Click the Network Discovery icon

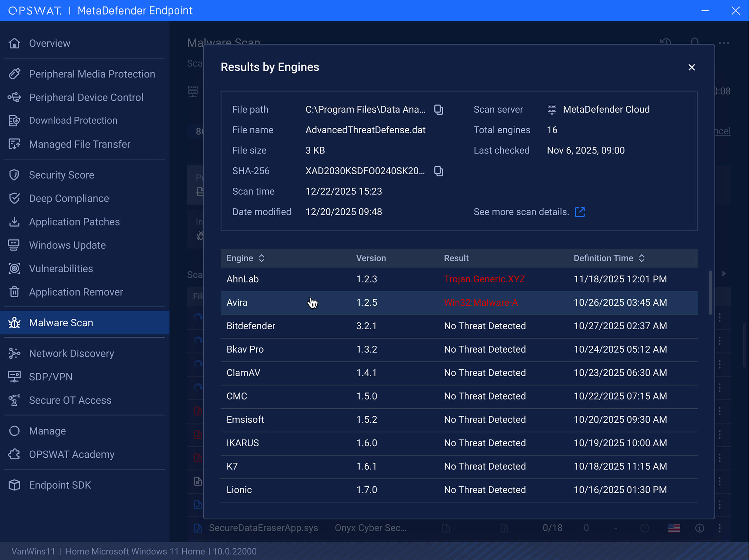coord(14,353)
